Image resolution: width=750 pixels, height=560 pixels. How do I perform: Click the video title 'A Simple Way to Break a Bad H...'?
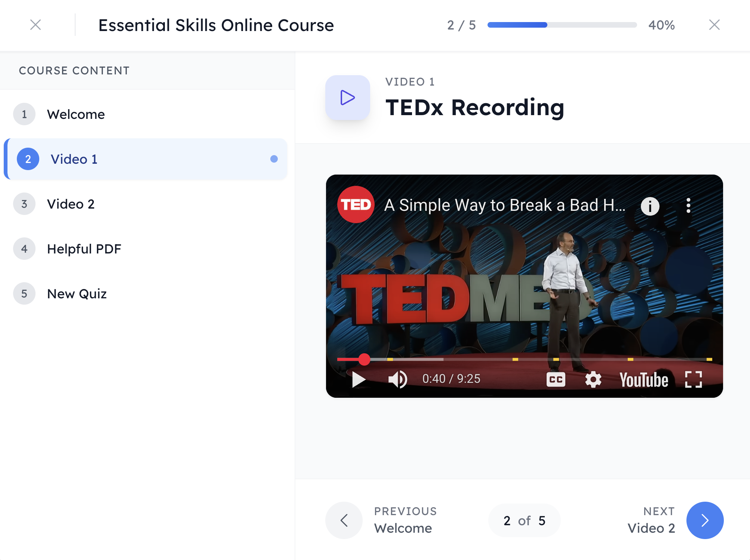(x=505, y=205)
